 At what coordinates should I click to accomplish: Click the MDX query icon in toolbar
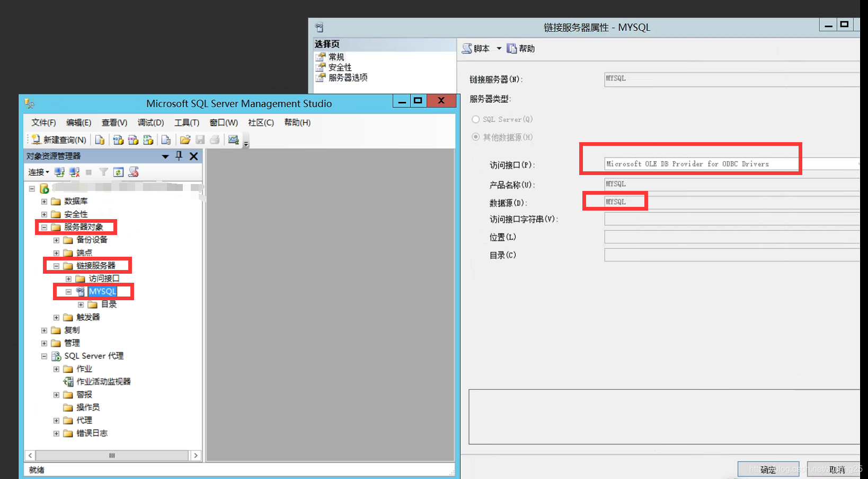click(x=118, y=140)
